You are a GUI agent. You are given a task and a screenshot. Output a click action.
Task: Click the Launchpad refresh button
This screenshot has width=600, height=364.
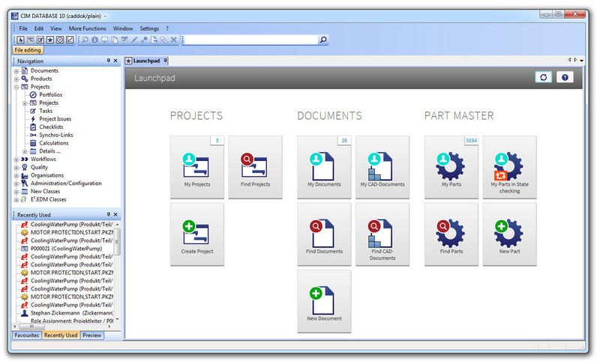pyautogui.click(x=543, y=77)
